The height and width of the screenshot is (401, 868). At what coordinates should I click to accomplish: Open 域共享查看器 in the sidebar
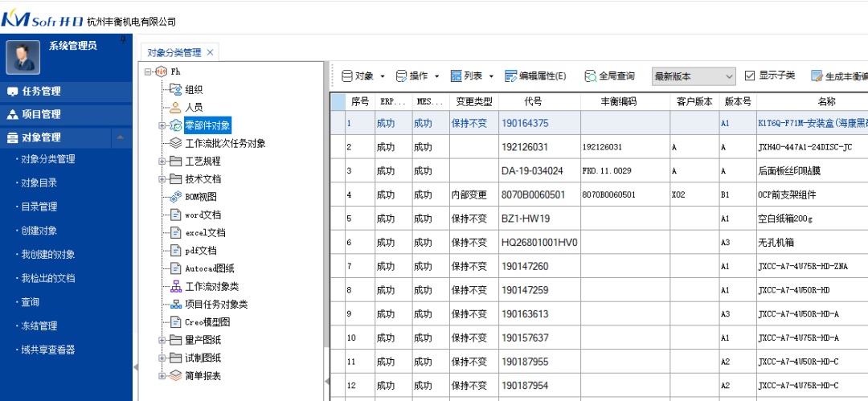click(x=47, y=350)
